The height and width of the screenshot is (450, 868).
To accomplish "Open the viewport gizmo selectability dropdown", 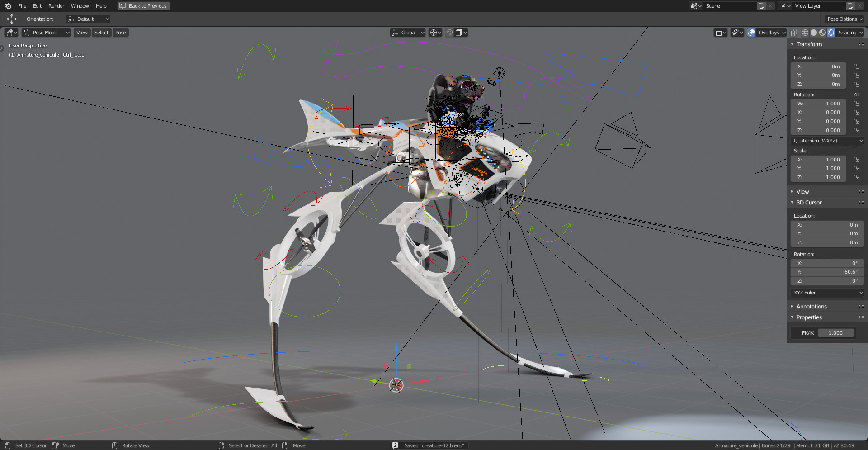I will click(737, 33).
